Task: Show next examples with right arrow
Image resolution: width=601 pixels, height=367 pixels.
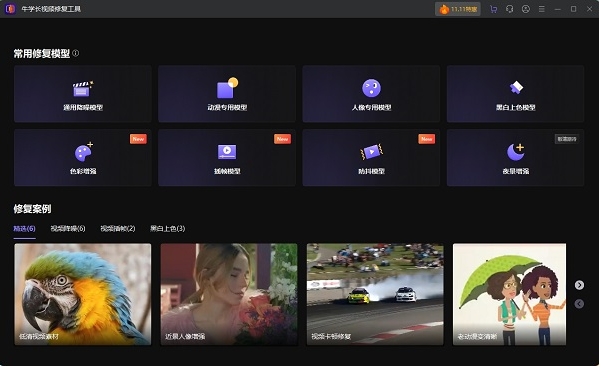Action: (x=579, y=285)
